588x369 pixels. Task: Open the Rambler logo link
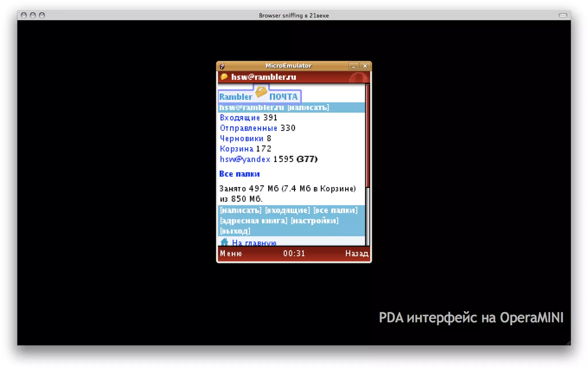coord(236,97)
